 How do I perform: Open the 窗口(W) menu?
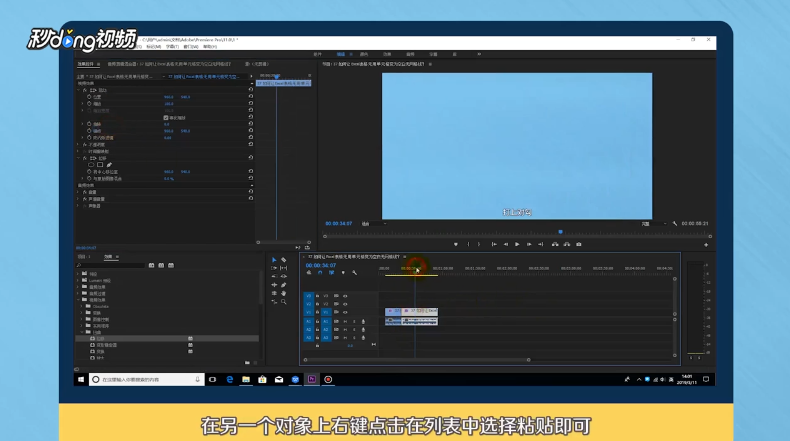[190, 46]
